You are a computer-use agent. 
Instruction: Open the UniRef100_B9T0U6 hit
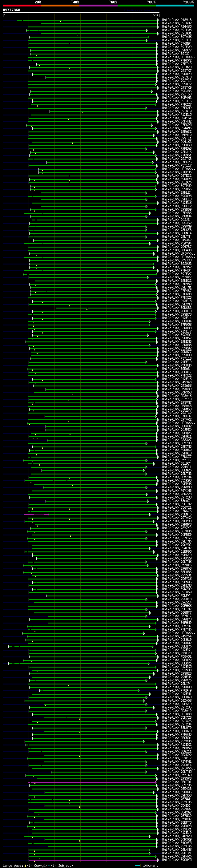tap(177, 37)
